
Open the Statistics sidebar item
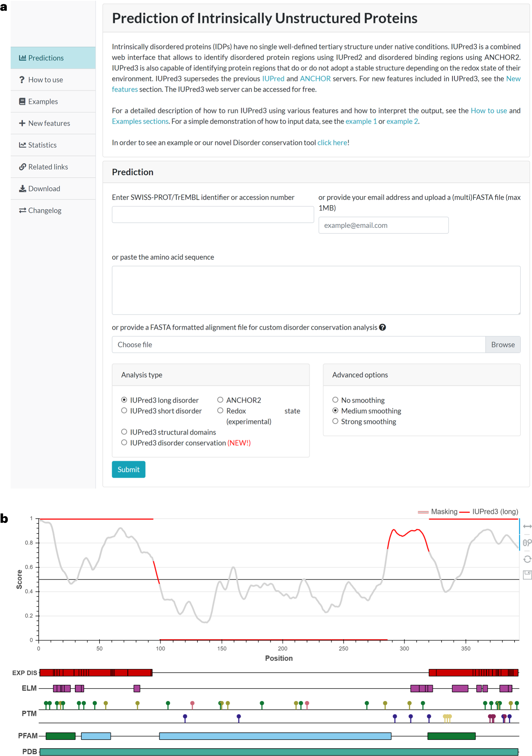53,145
